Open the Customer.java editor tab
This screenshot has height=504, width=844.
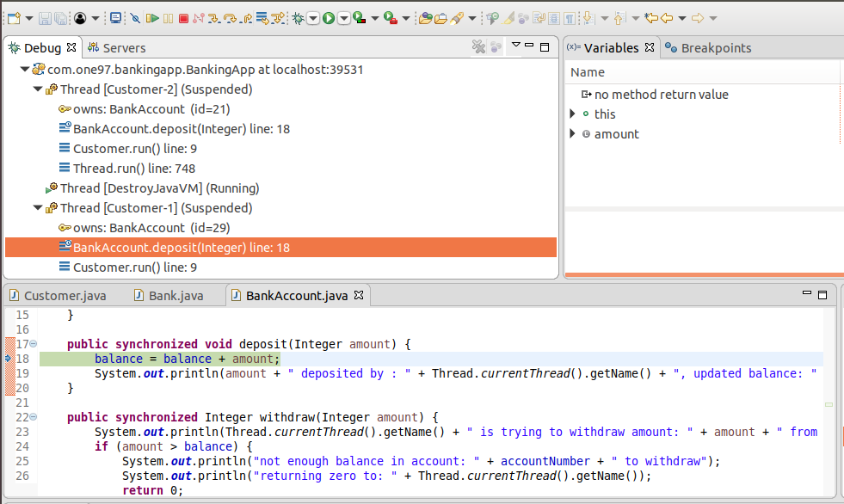tap(65, 296)
